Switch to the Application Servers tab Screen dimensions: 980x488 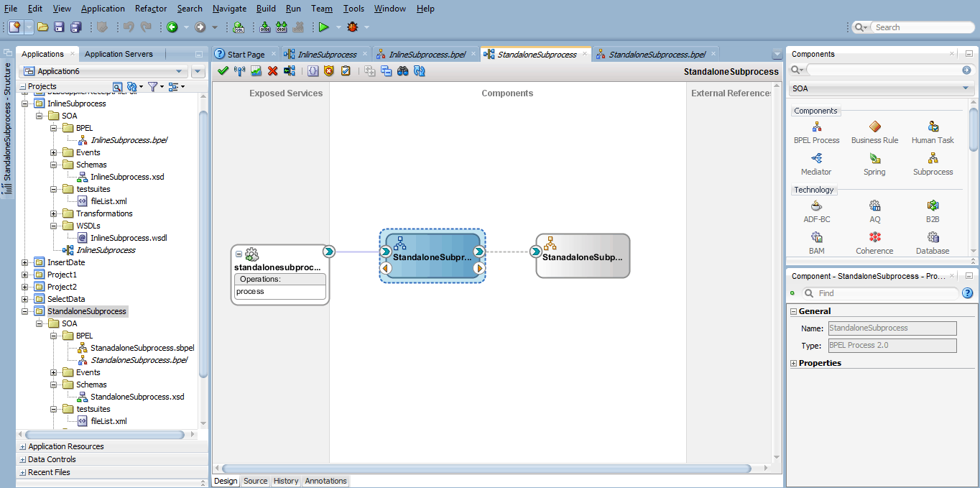(119, 54)
